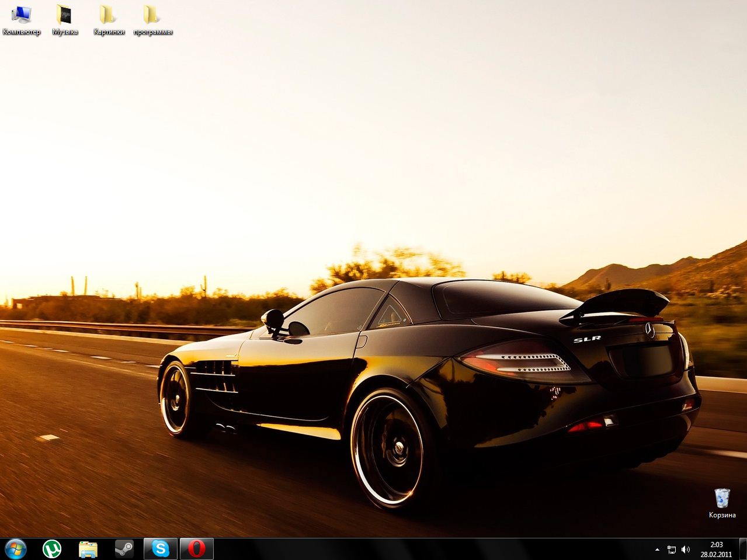Click the 2:03 clock time
Viewport: 747px width, 560px height.
tap(717, 544)
